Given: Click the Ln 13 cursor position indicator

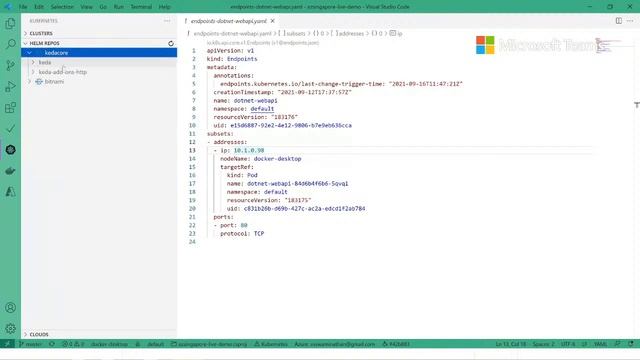Looking at the screenshot, I should point(510,344).
